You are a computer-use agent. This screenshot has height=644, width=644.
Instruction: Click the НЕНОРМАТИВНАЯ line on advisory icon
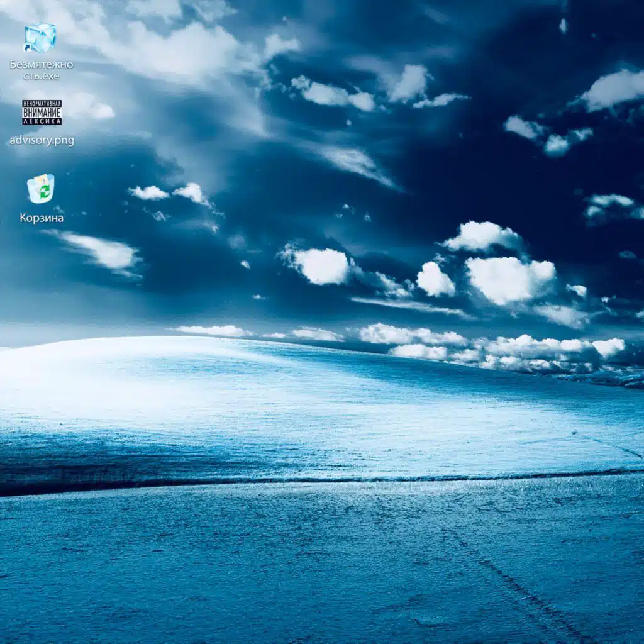tap(42, 104)
